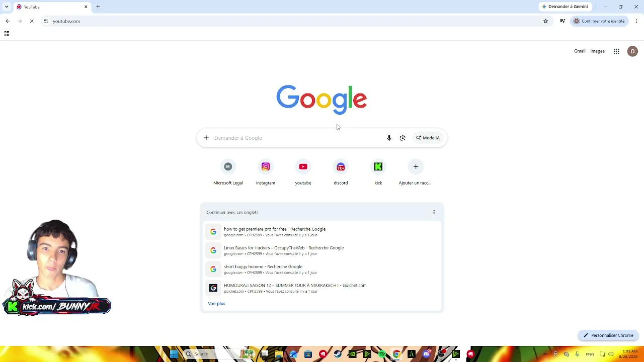Open the kick shortcut

(378, 172)
